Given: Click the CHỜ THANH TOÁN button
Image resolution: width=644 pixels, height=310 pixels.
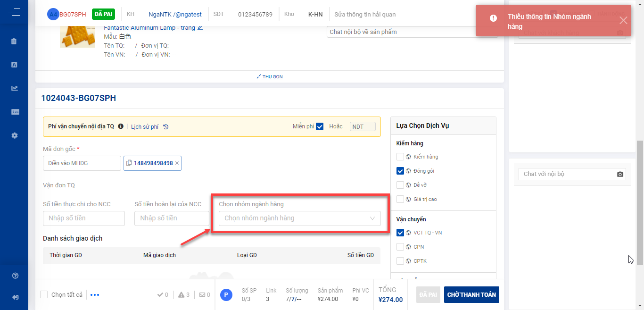Looking at the screenshot, I should [471, 294].
